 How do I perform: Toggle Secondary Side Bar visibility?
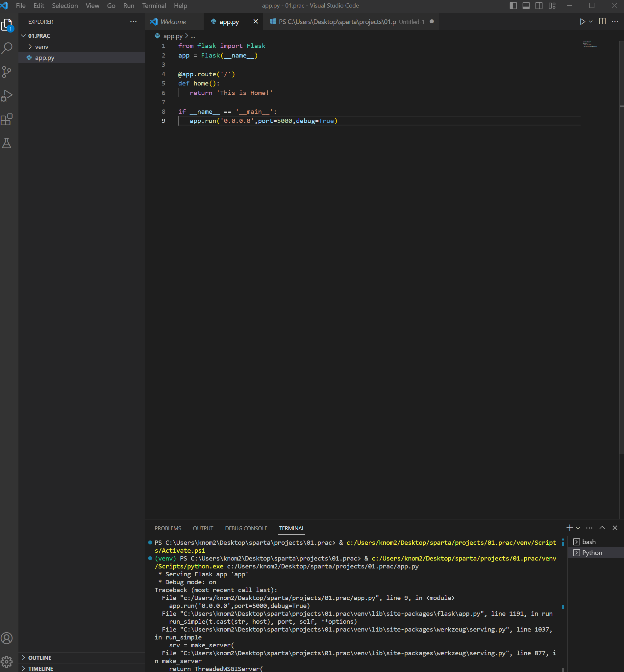coord(539,6)
